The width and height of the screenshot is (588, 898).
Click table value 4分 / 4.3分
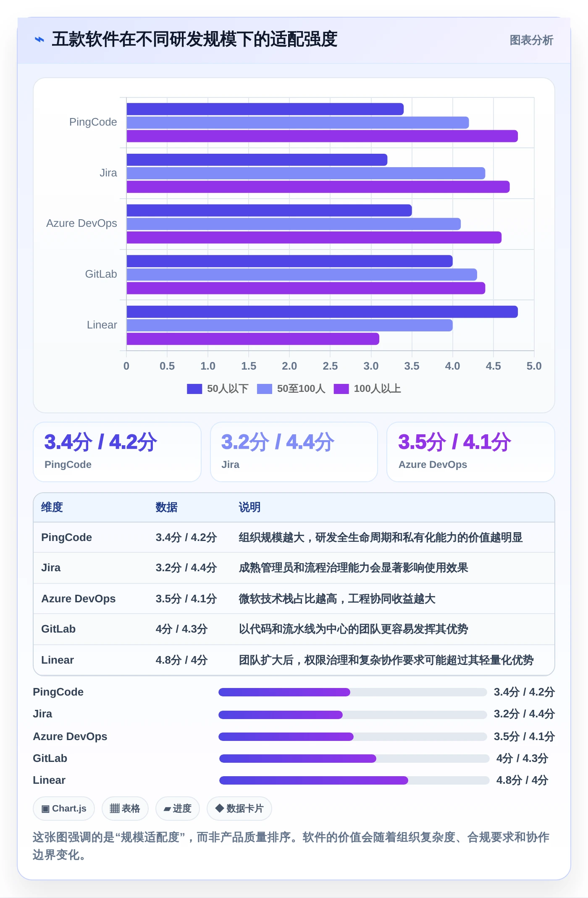click(182, 629)
